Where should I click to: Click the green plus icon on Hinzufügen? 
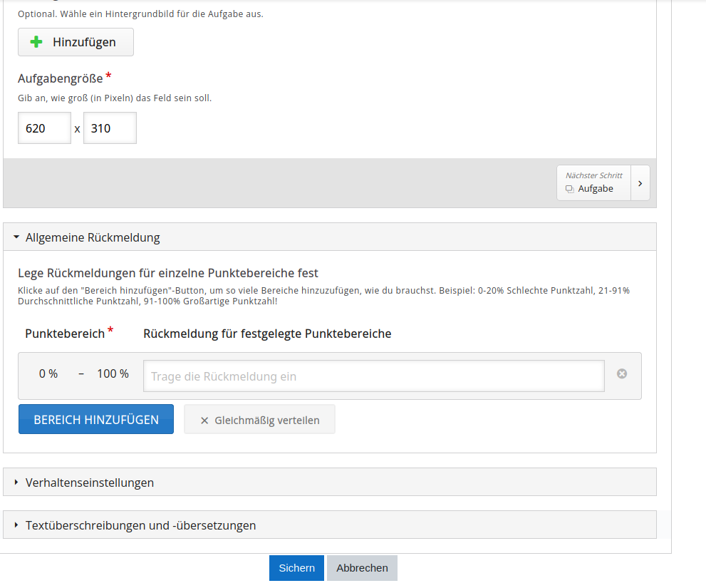(x=36, y=42)
